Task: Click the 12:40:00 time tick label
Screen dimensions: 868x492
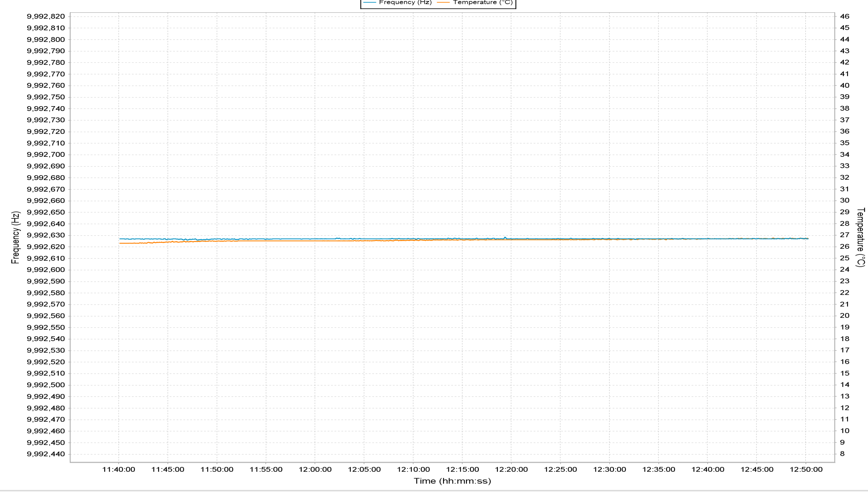Action: tap(708, 469)
